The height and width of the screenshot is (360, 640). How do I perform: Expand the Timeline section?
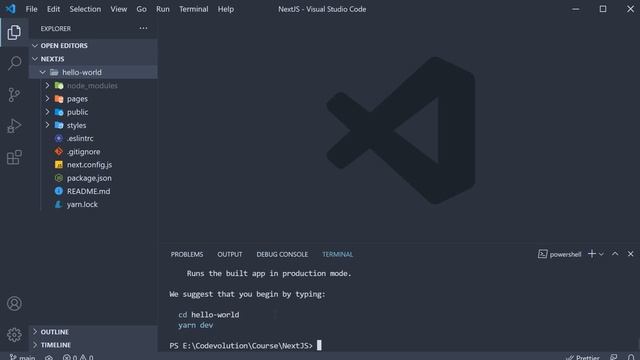[x=93, y=345]
